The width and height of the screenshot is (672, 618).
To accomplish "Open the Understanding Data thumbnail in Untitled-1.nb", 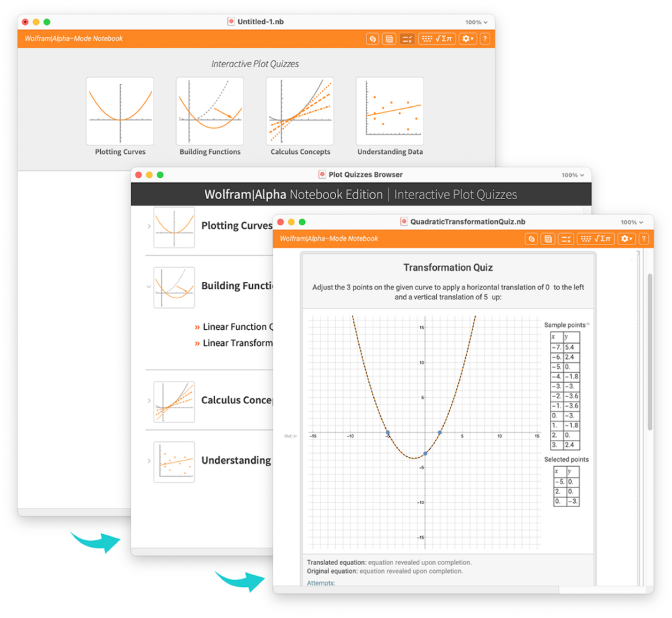I will (390, 111).
